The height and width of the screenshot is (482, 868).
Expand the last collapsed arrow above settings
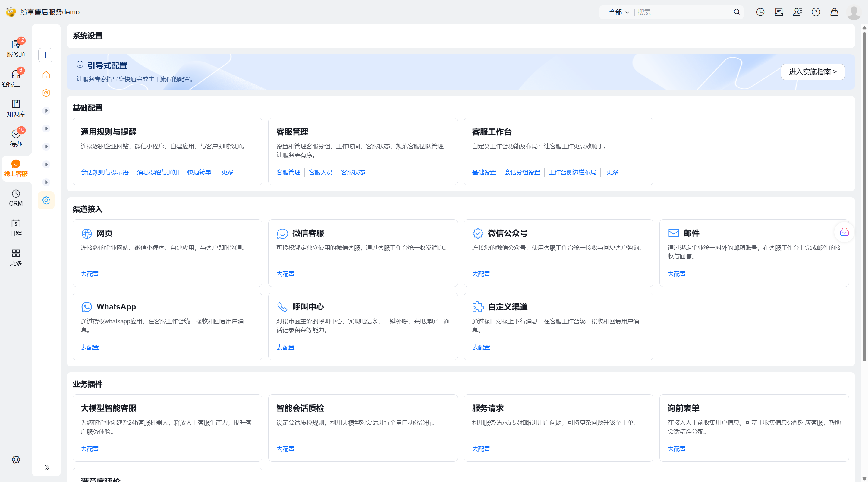click(46, 182)
